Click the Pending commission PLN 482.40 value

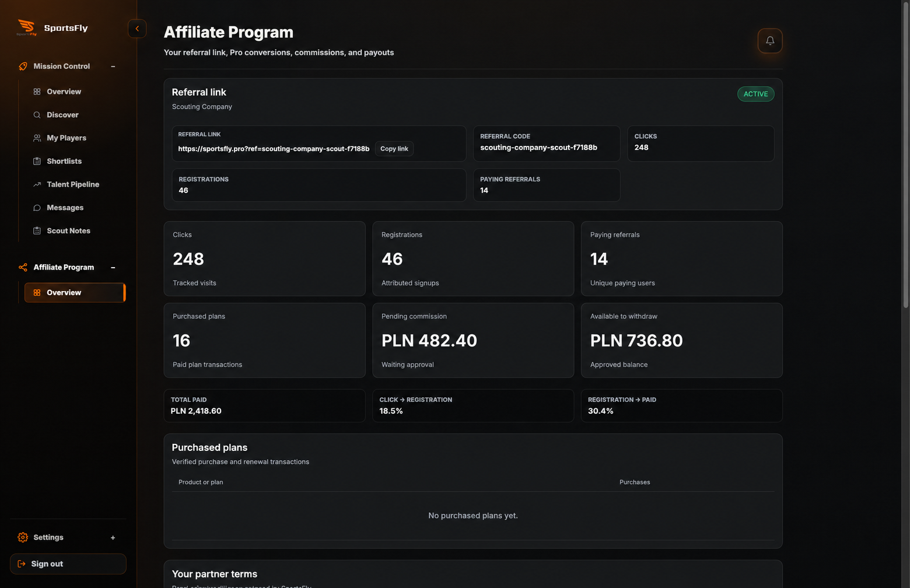[x=429, y=341]
